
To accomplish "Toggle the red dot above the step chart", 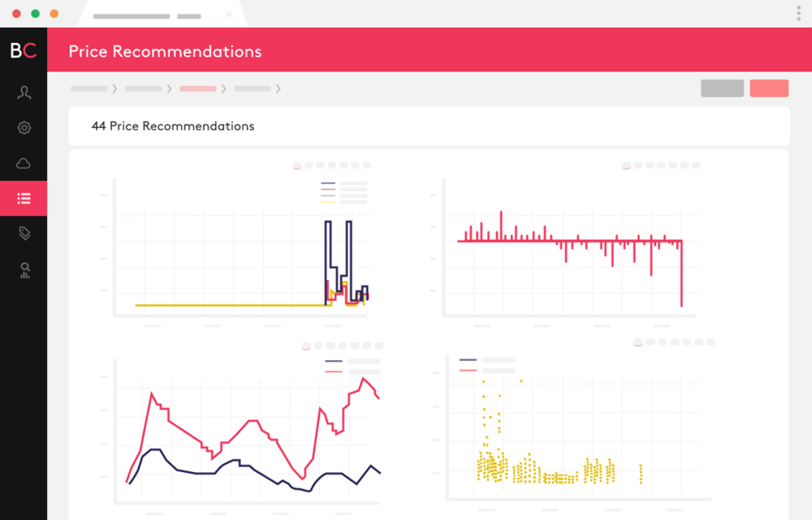I will [x=297, y=165].
